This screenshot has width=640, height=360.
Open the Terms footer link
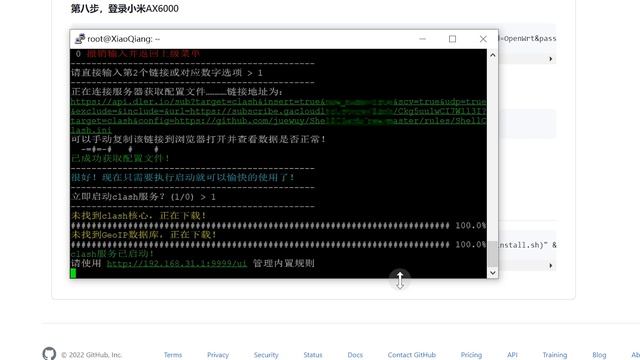coord(173,355)
